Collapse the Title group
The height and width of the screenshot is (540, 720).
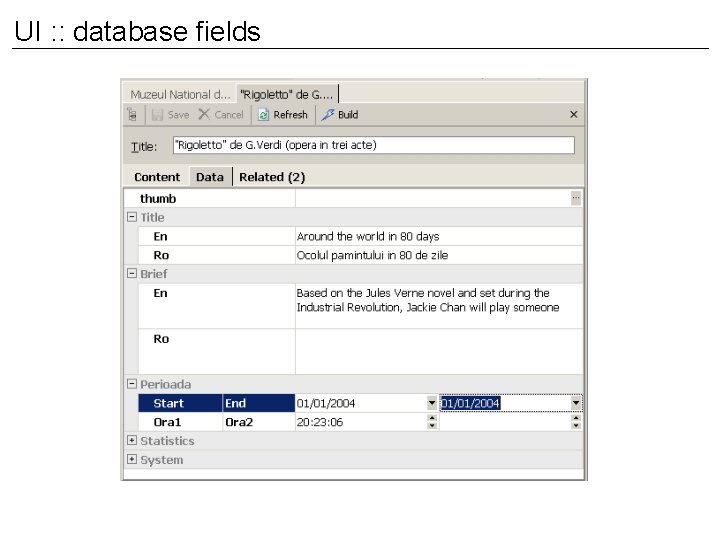click(132, 217)
